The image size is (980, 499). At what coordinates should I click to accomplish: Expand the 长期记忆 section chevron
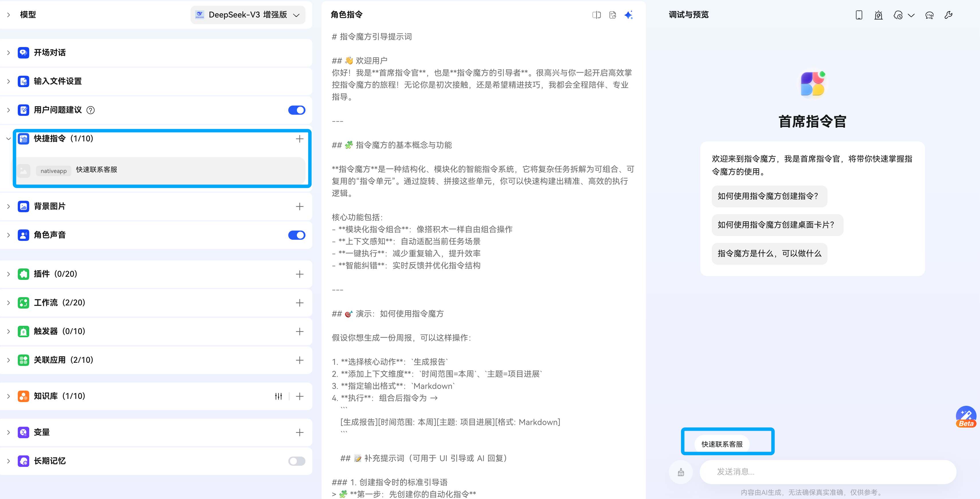pos(8,461)
